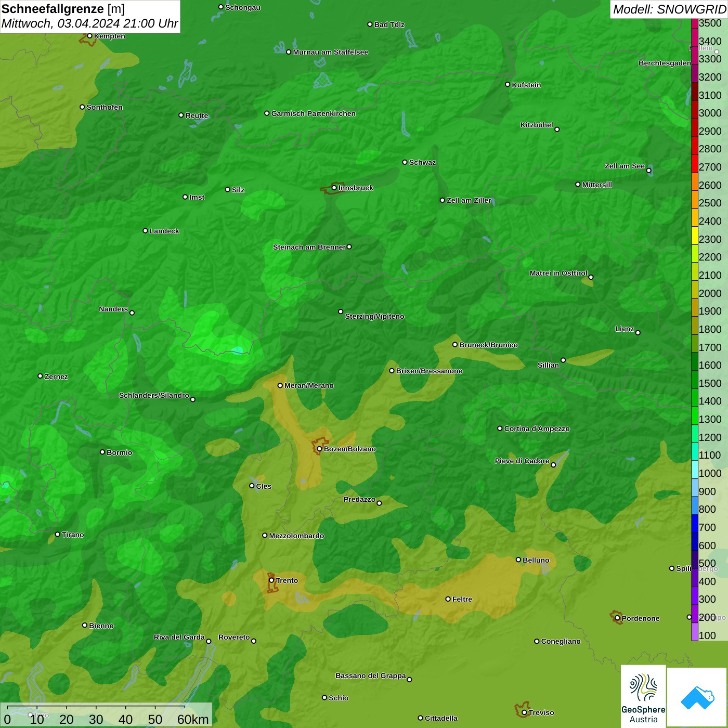Click the blue cloud mountain logo
Viewport: 728px width, 728px height.
(x=697, y=698)
